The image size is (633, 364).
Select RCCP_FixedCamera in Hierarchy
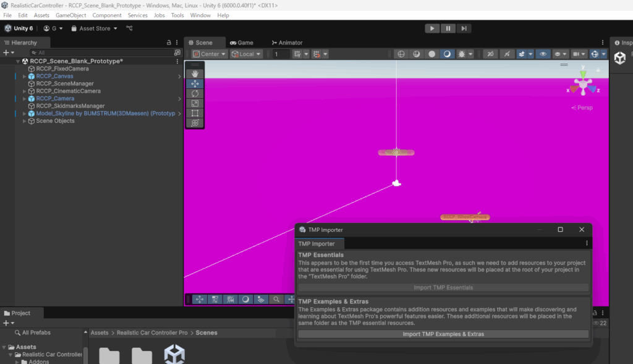[62, 69]
